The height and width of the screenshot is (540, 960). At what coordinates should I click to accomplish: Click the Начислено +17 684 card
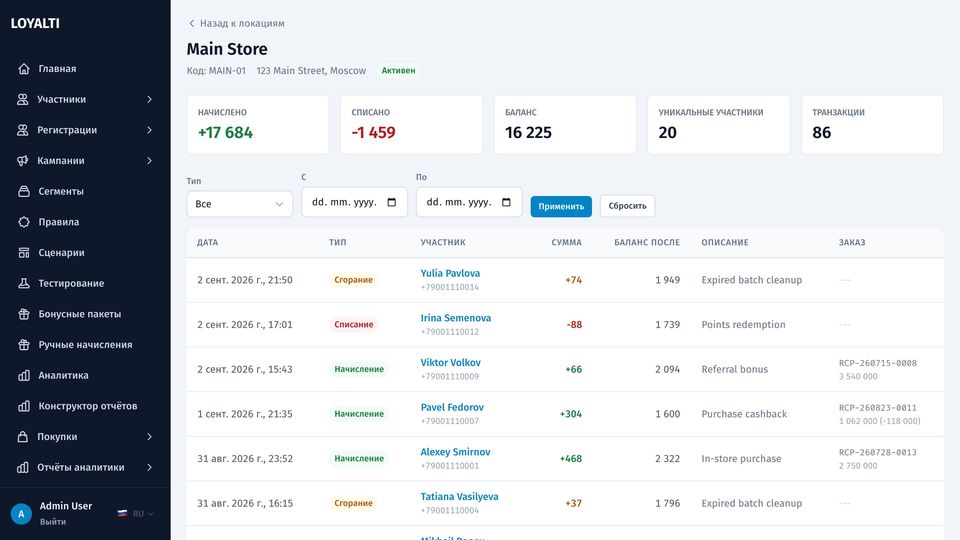(x=258, y=124)
